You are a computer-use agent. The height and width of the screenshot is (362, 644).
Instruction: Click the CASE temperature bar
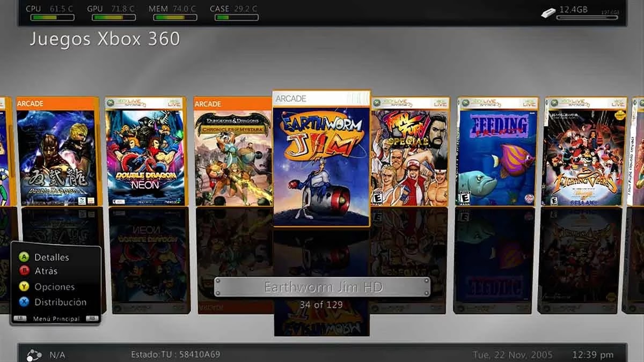click(236, 17)
